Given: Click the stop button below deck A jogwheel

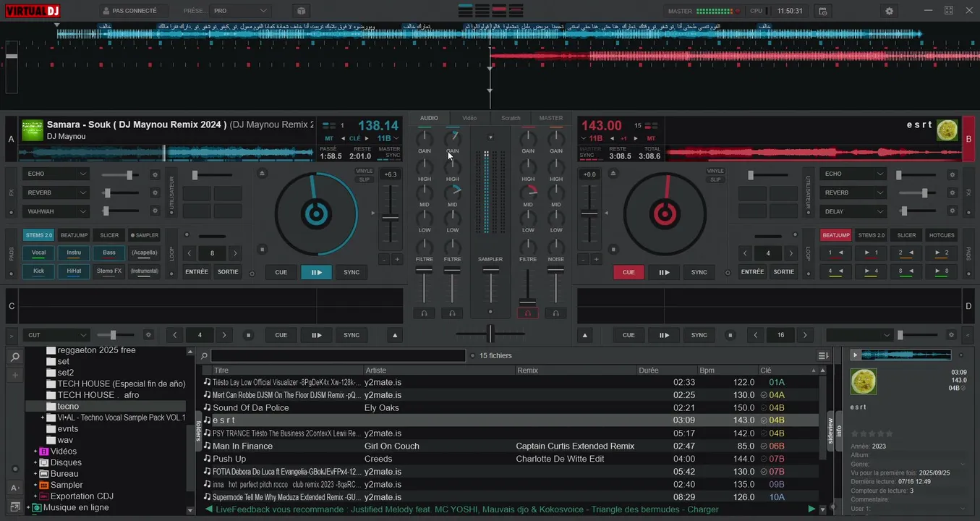Looking at the screenshot, I should (x=262, y=250).
